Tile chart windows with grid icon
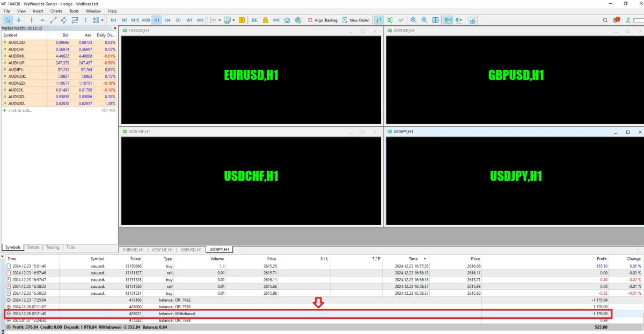The height and width of the screenshot is (334, 644). pos(435,20)
